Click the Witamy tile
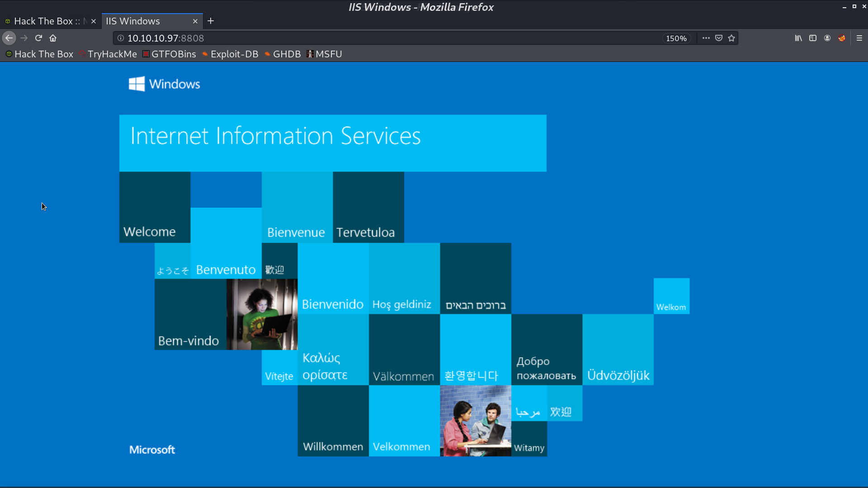This screenshot has height=488, width=868. pos(529,439)
